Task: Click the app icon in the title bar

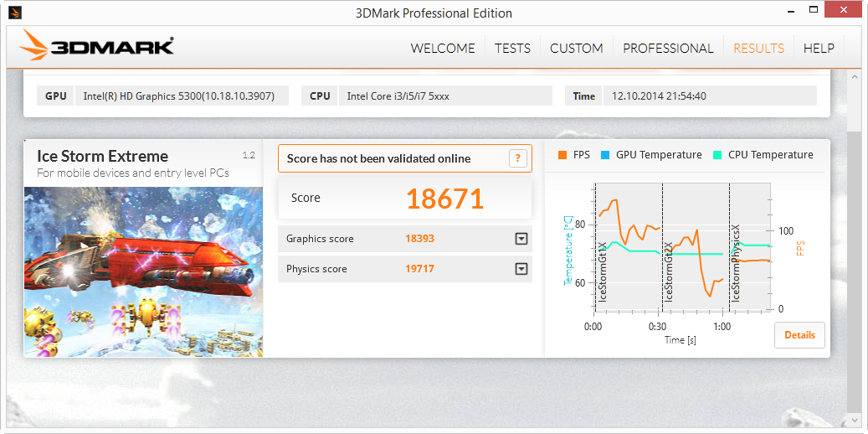Action: 16,13
